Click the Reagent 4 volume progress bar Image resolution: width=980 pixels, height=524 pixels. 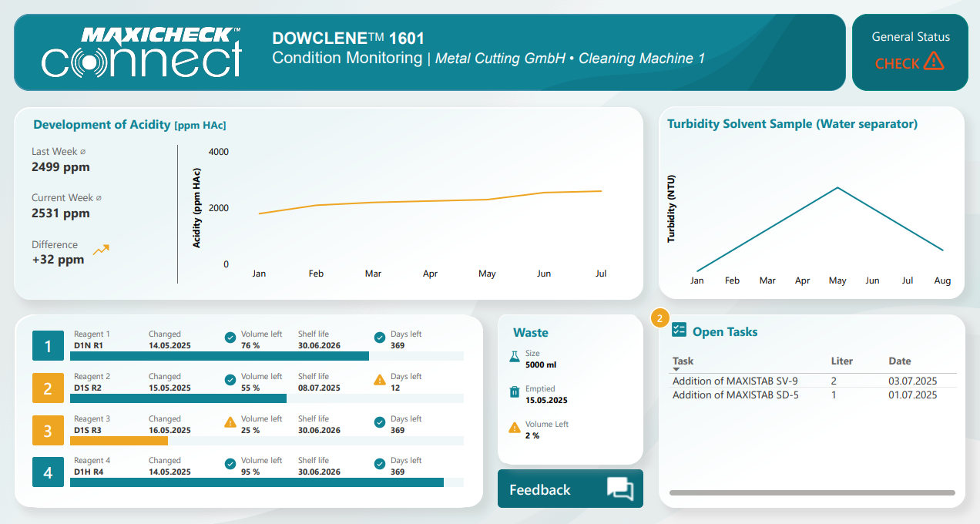coord(267,482)
